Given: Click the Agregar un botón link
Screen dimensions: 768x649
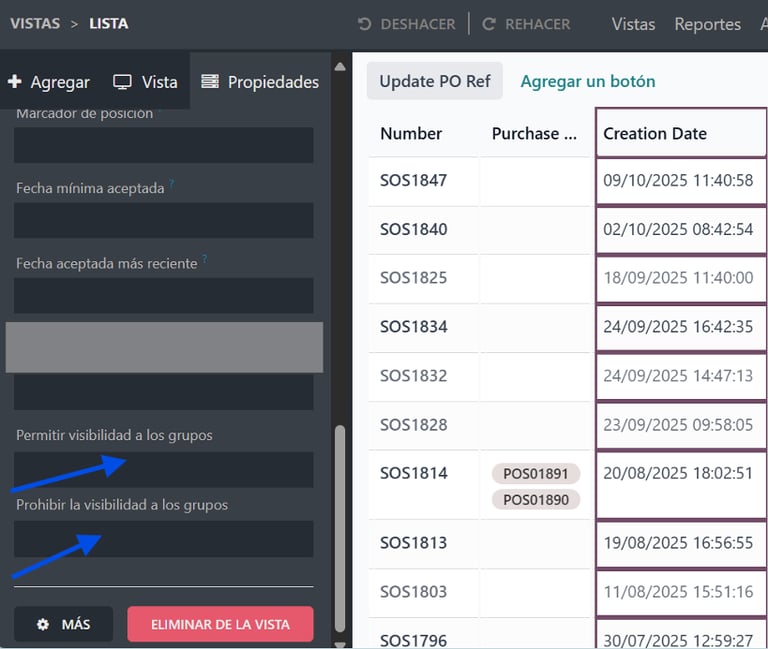Looking at the screenshot, I should (x=588, y=81).
